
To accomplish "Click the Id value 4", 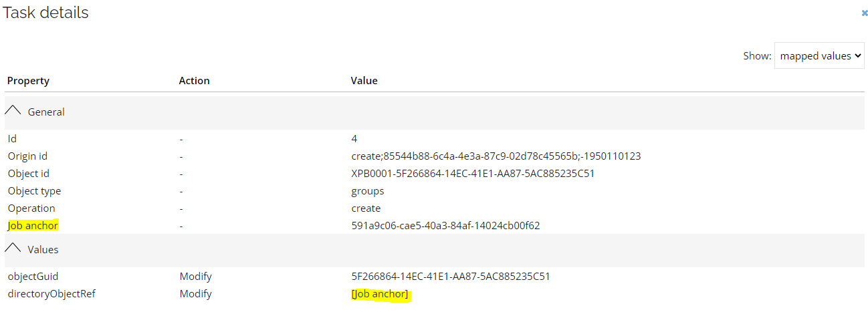I will click(354, 139).
